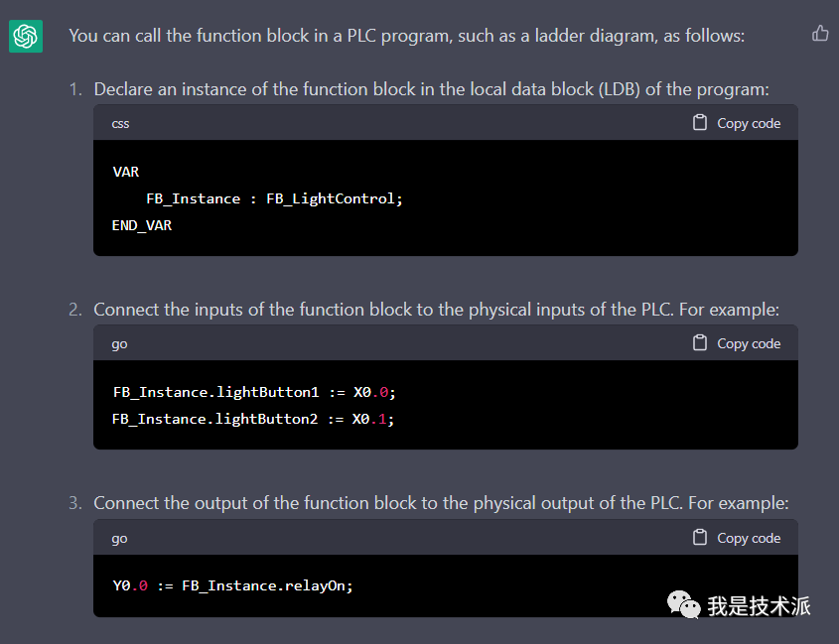The image size is (839, 644).
Task: Give the response a thumbs up
Action: point(820,34)
